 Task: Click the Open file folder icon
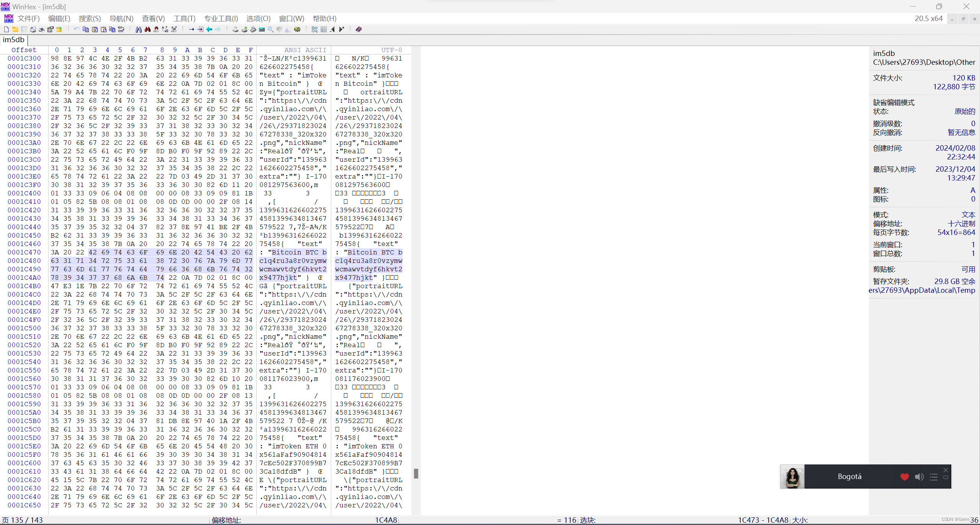(15, 30)
